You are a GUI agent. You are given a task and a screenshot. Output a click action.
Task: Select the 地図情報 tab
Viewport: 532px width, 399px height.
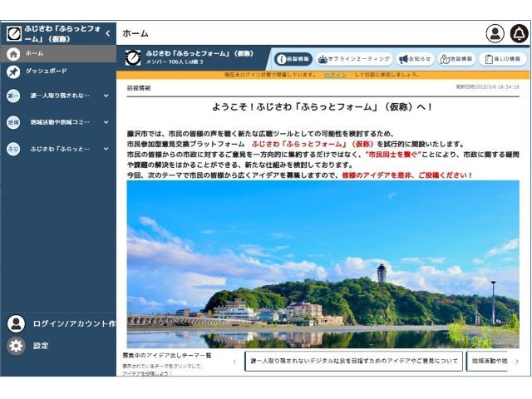point(456,59)
